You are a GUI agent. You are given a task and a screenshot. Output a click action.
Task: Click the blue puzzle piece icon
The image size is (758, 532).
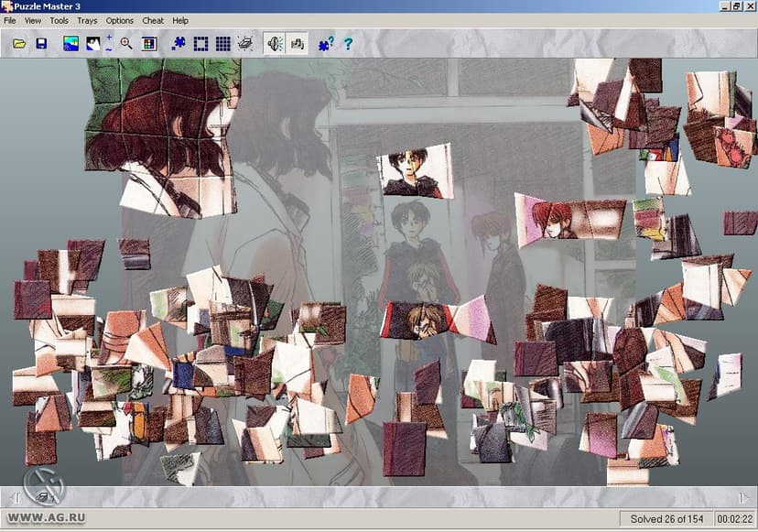point(179,44)
